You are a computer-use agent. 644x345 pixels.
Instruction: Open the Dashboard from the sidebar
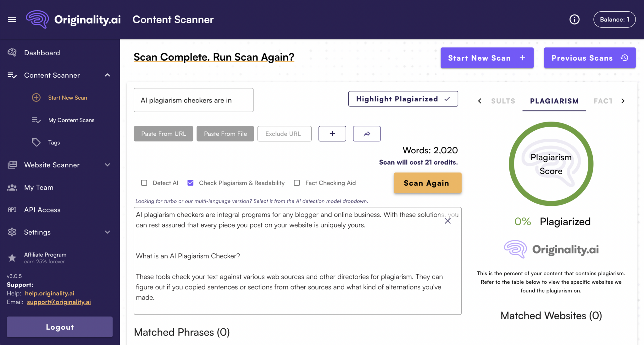click(x=42, y=52)
